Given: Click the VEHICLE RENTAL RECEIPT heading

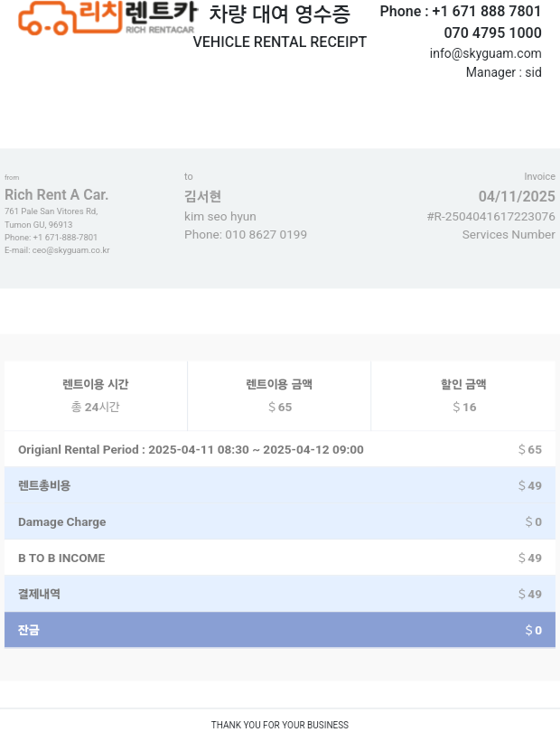Looking at the screenshot, I should pyautogui.click(x=279, y=42).
